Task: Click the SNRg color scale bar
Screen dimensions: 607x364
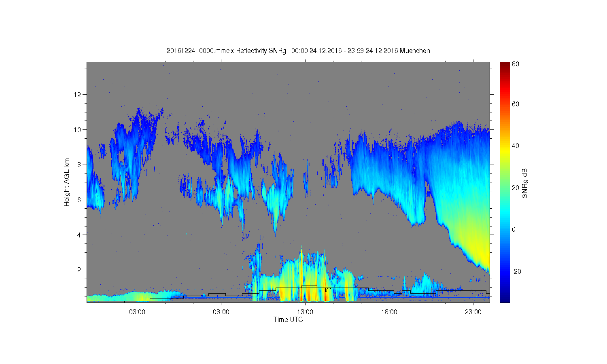Action: tap(505, 182)
